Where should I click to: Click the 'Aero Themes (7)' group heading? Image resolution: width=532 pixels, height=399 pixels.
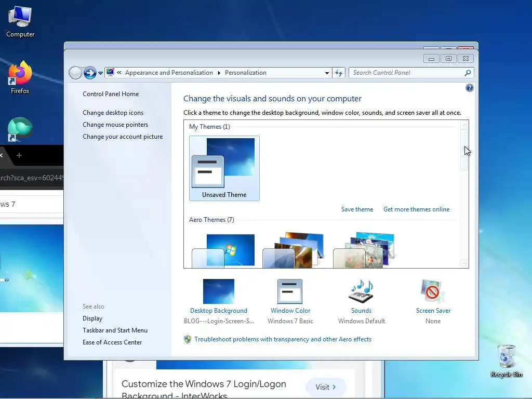[x=211, y=220]
